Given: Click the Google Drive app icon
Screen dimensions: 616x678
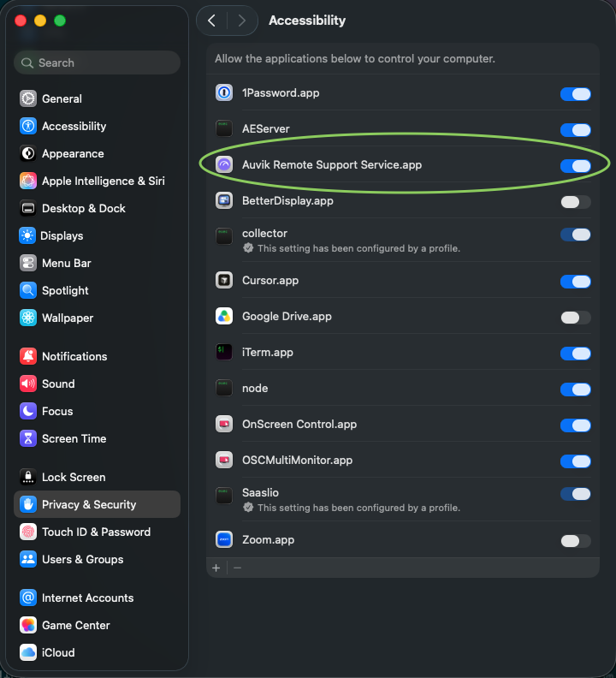Looking at the screenshot, I should click(224, 317).
